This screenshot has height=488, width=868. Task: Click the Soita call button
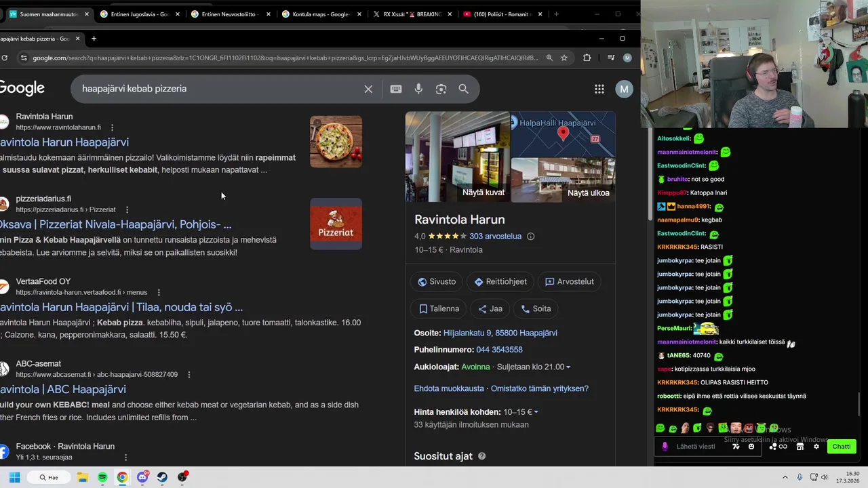pos(536,309)
